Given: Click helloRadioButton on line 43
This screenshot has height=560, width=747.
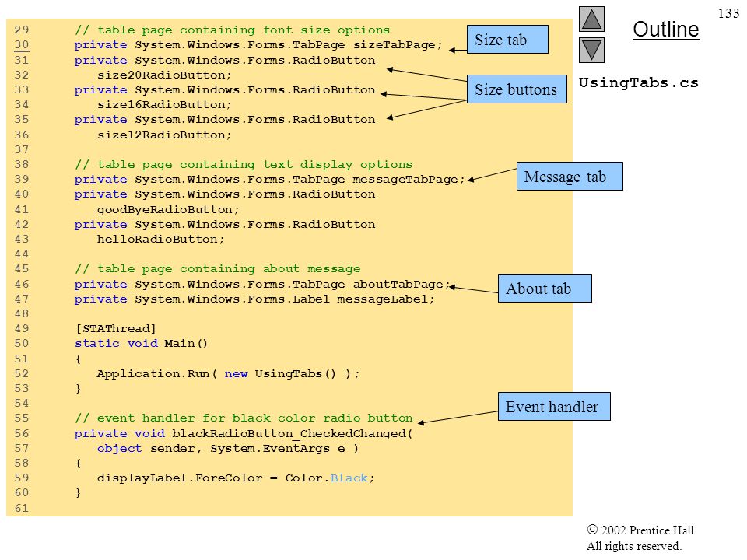Looking at the screenshot, I should 160,240.
